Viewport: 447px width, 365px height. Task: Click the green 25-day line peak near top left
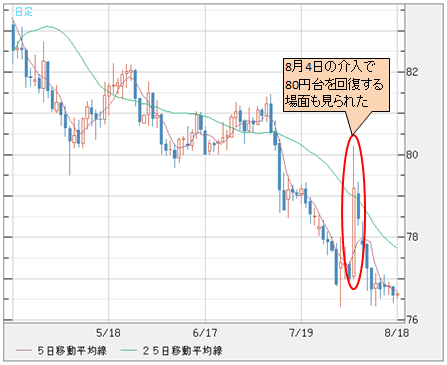tap(48, 26)
